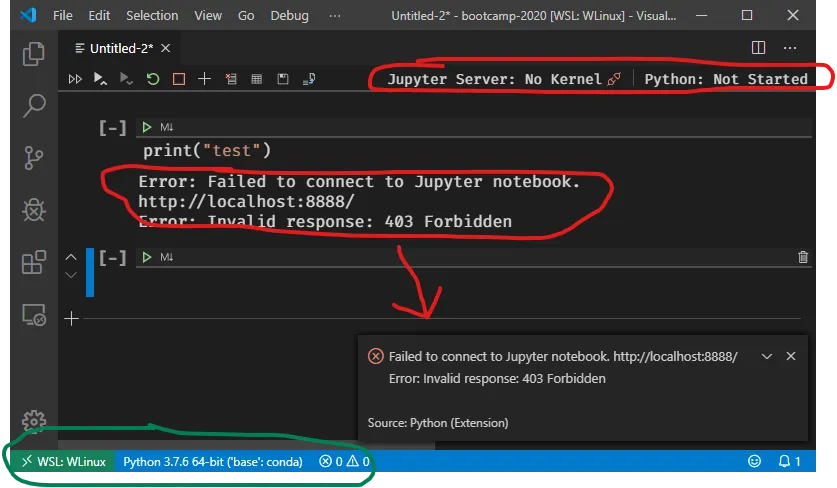Open the Debug view with bug icon

[34, 210]
